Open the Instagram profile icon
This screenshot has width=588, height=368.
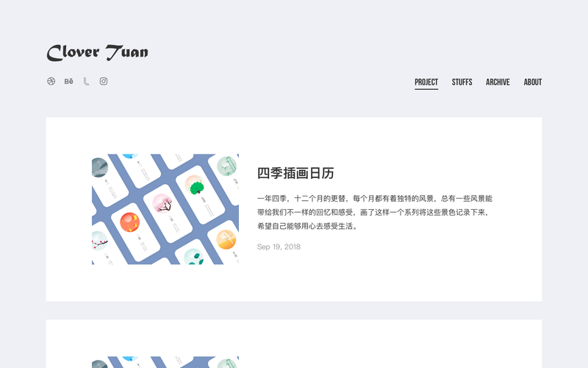[104, 82]
